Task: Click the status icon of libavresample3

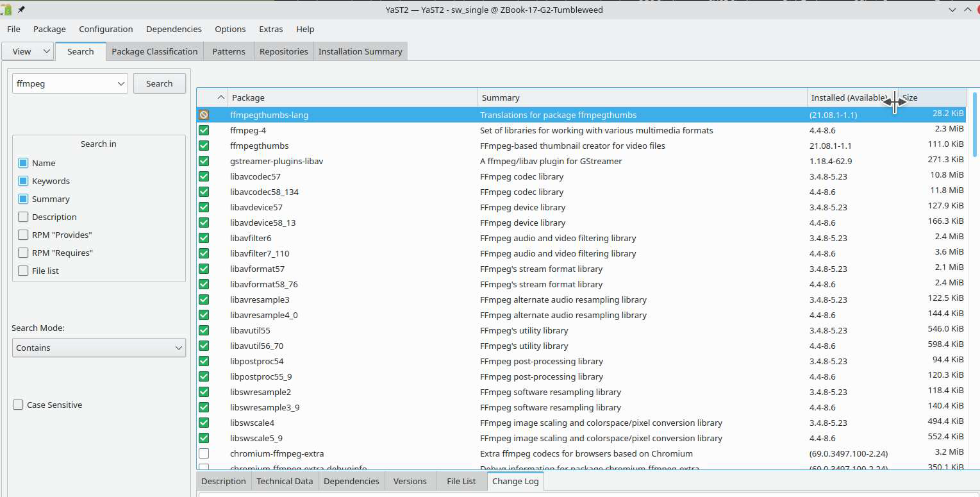Action: tap(204, 299)
